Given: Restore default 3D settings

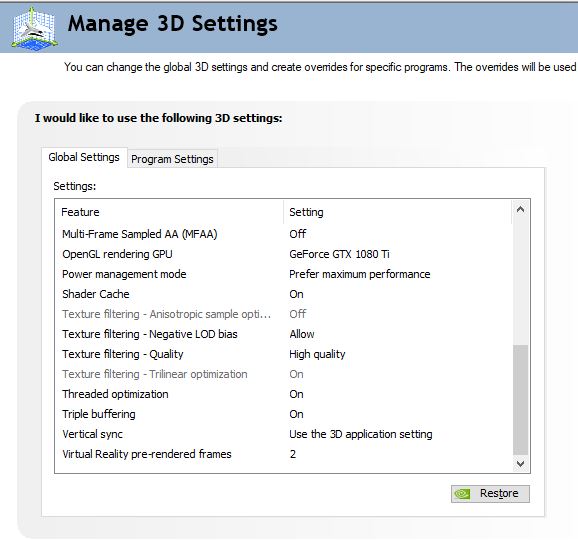Looking at the screenshot, I should click(490, 494).
